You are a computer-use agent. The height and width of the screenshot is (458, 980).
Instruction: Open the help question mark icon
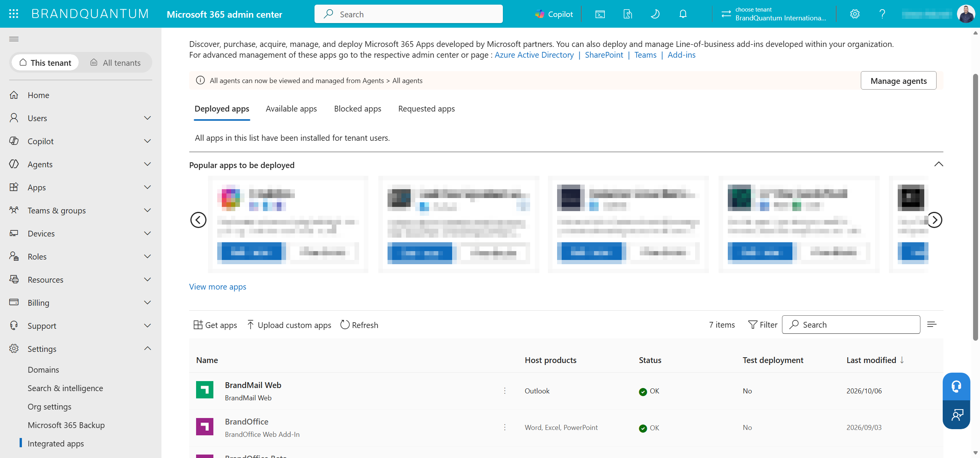click(x=882, y=14)
